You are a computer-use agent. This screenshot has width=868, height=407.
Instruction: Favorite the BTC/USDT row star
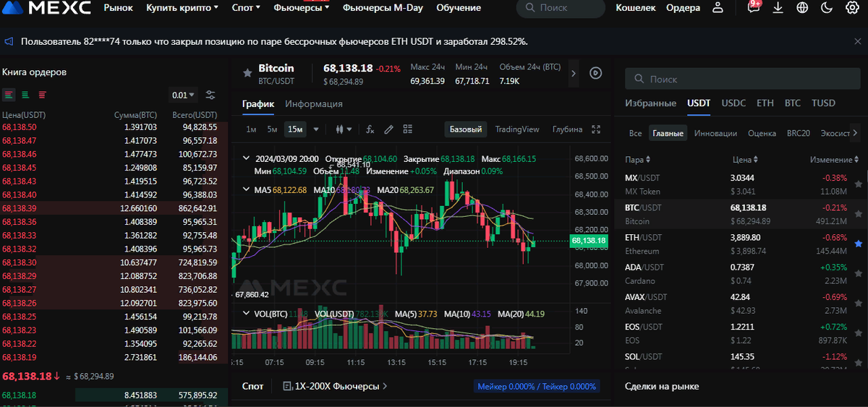pyautogui.click(x=858, y=214)
